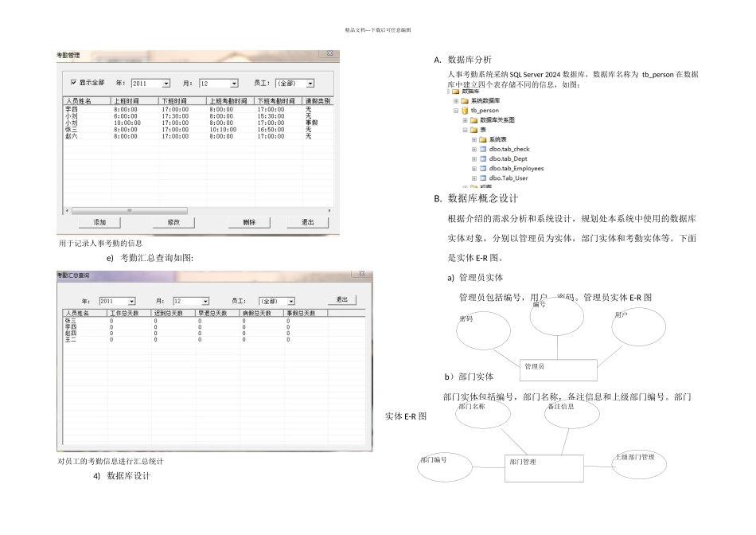The width and height of the screenshot is (756, 535).
Task: Expand the dbo.tab_Dept node
Action: pyautogui.click(x=474, y=158)
